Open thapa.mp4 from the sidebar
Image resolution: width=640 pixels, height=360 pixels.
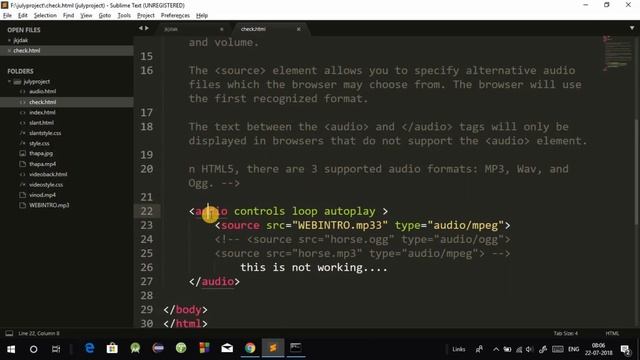[42, 164]
